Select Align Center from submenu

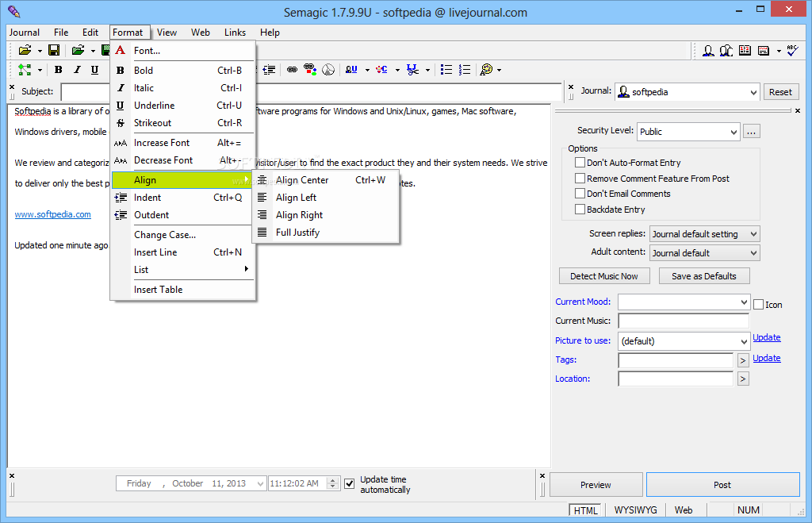click(x=325, y=180)
